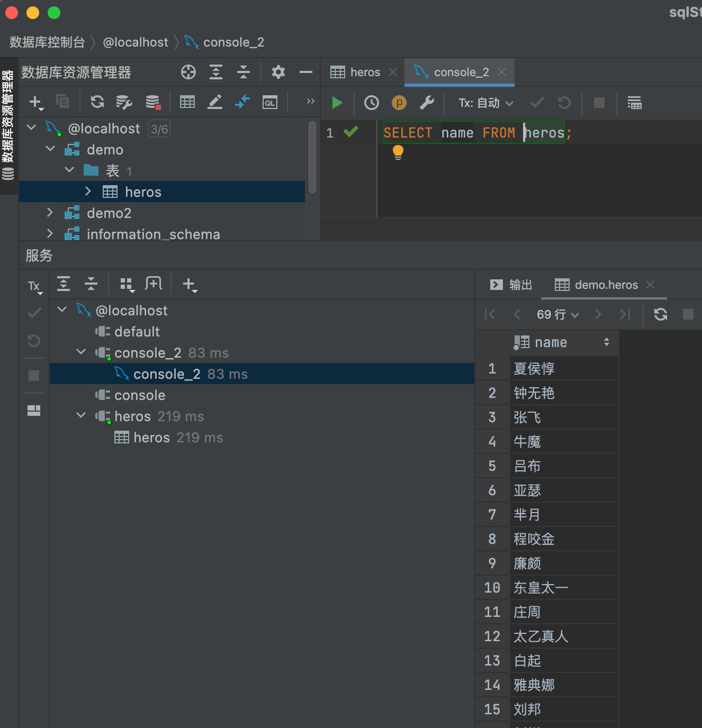Click the SQL editor at heros keyword
This screenshot has width=702, height=728.
point(544,133)
